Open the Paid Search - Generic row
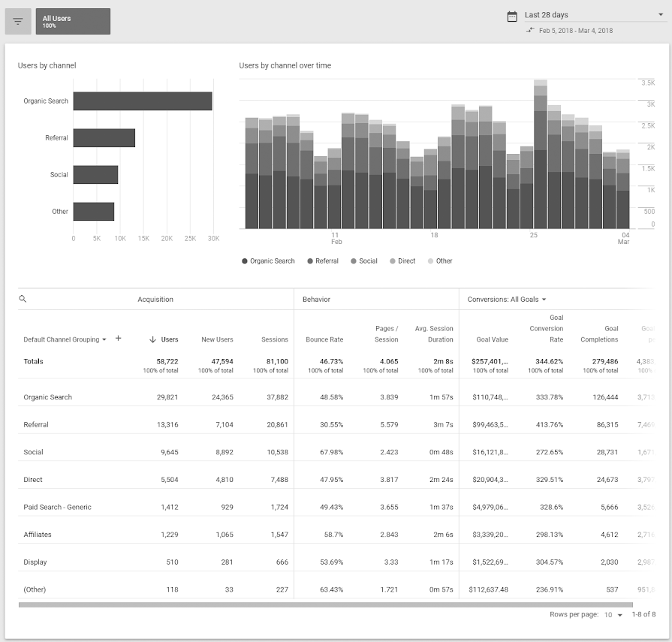The height and width of the screenshot is (642, 672). pos(57,507)
